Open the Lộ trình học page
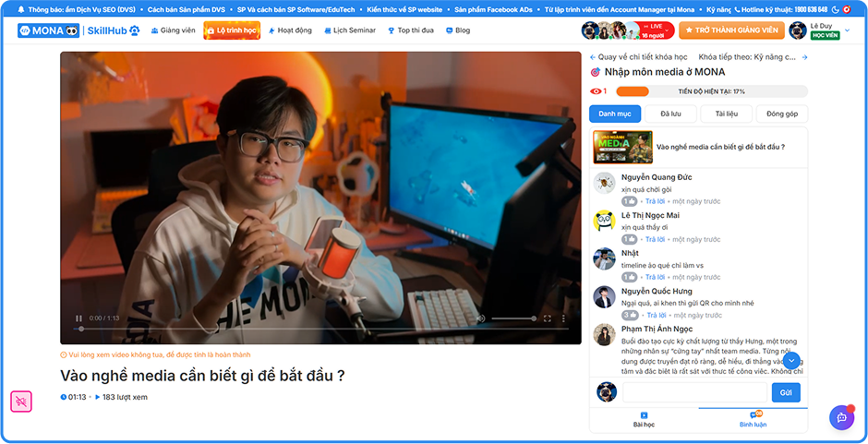Image resolution: width=868 pixels, height=444 pixels. tap(232, 30)
